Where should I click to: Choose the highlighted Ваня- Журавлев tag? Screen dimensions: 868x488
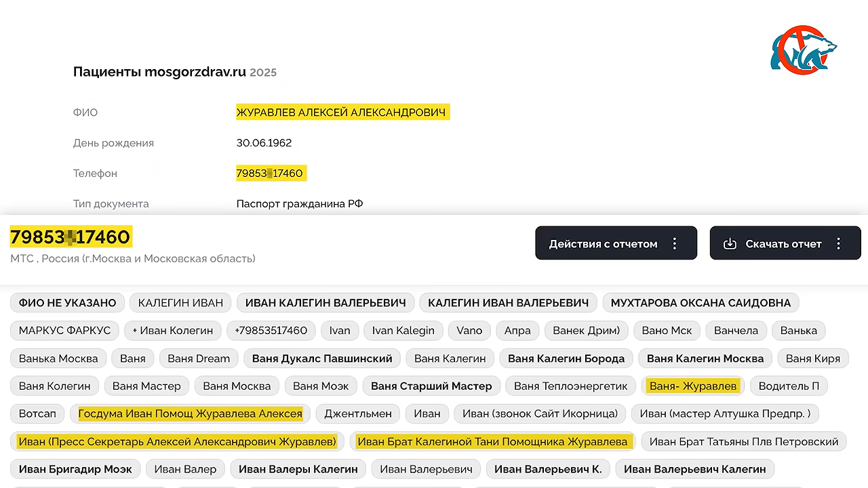693,386
